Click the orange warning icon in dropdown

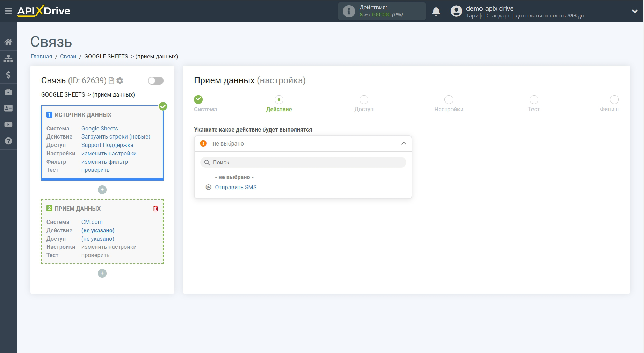203,143
